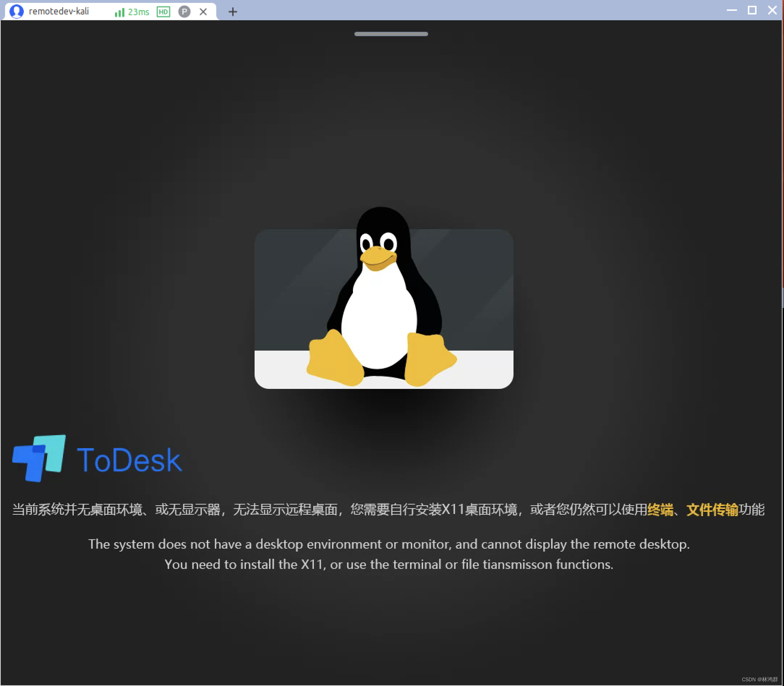This screenshot has height=686, width=784.
Task: Click the gray drag handle bar at top center
Action: click(391, 34)
